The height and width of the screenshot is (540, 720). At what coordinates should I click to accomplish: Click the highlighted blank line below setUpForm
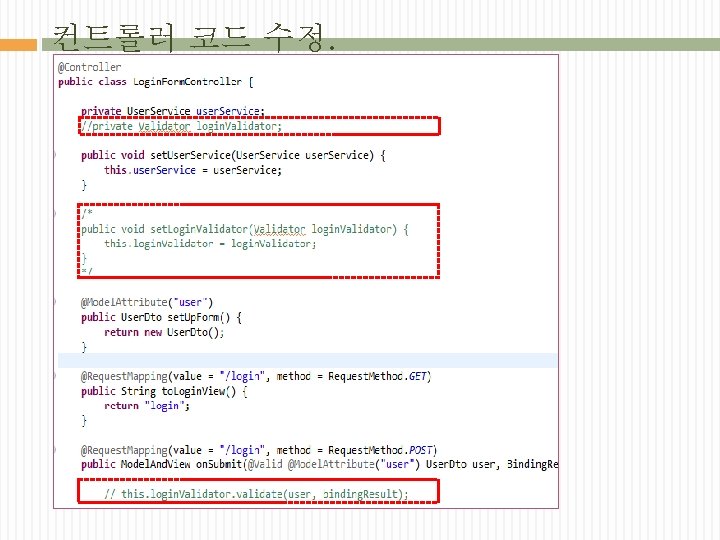point(307,360)
